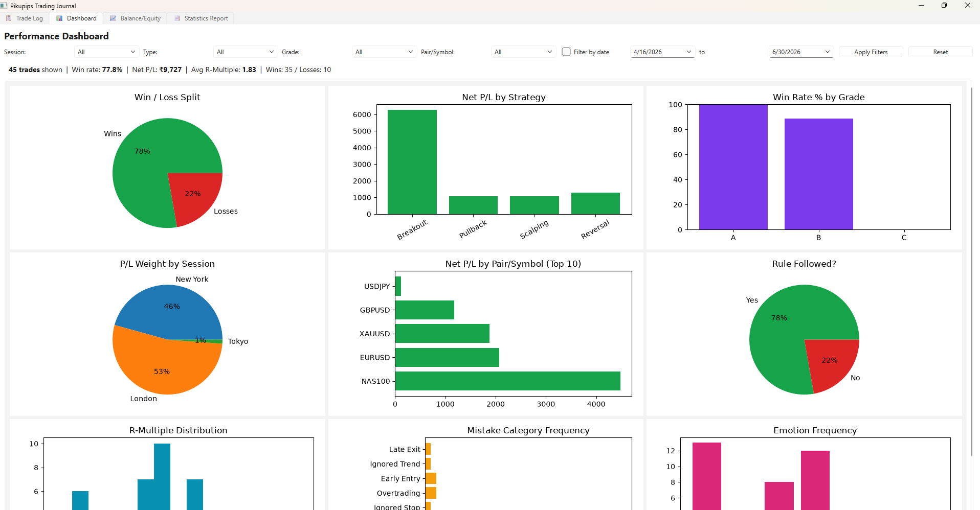Click the Reset button
Screen dimensions: 980x510
pyautogui.click(x=940, y=52)
